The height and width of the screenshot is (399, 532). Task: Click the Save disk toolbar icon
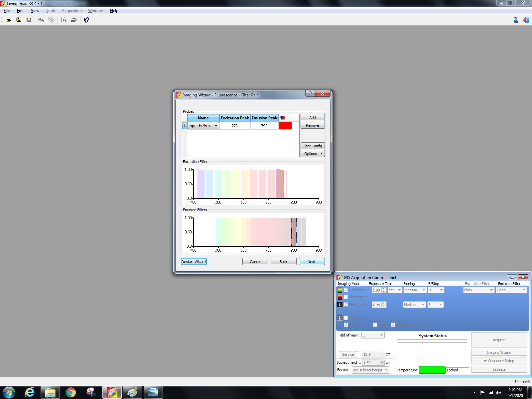click(29, 20)
